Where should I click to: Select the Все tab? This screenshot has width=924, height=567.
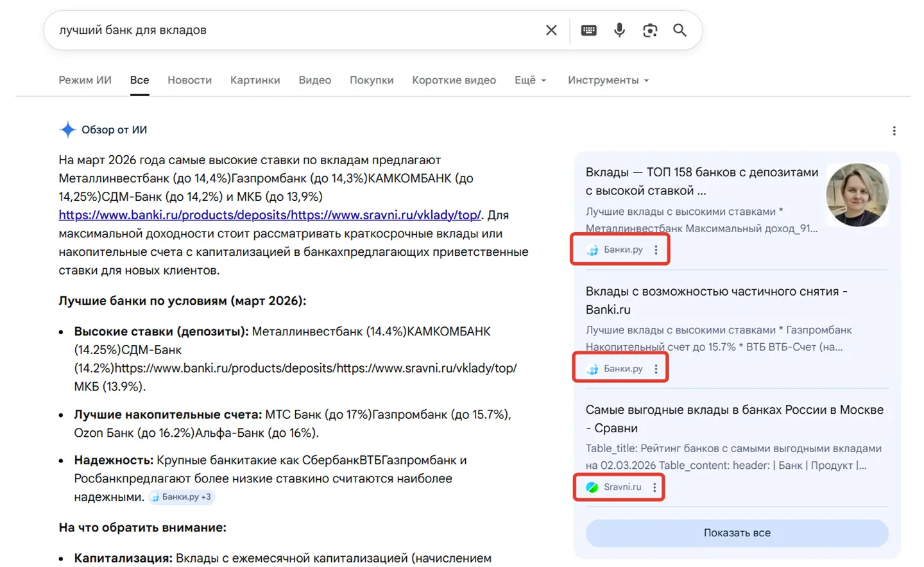tap(139, 80)
